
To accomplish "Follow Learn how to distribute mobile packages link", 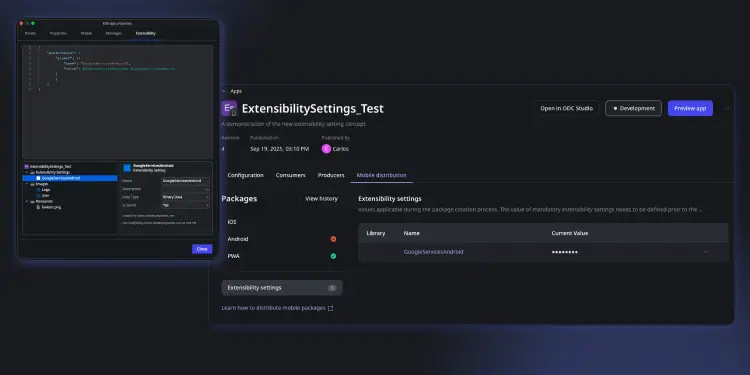I will pyautogui.click(x=274, y=309).
